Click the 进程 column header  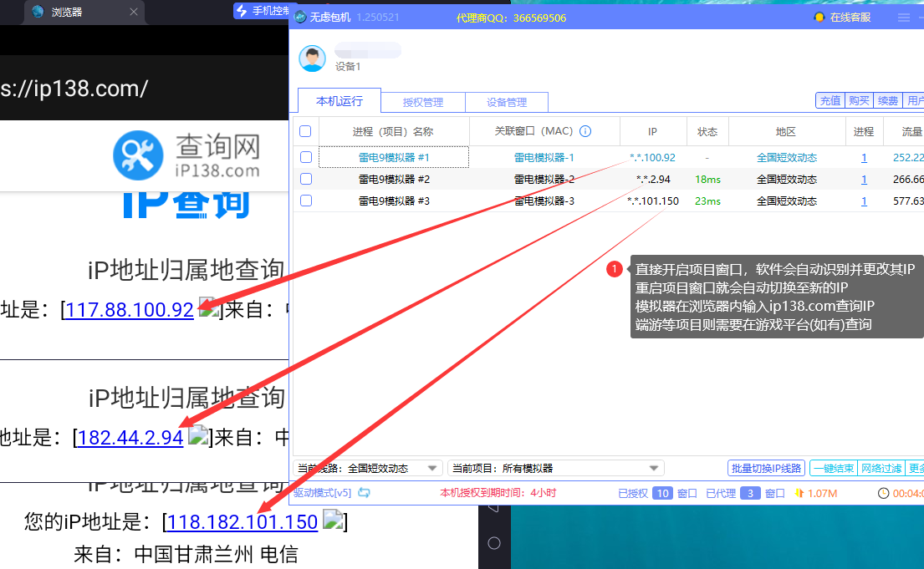pos(864,131)
